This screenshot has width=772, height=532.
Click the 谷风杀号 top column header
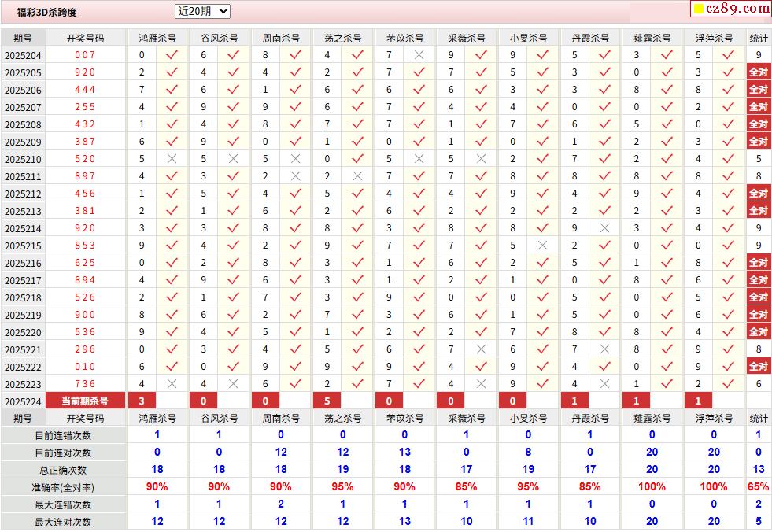pyautogui.click(x=219, y=38)
